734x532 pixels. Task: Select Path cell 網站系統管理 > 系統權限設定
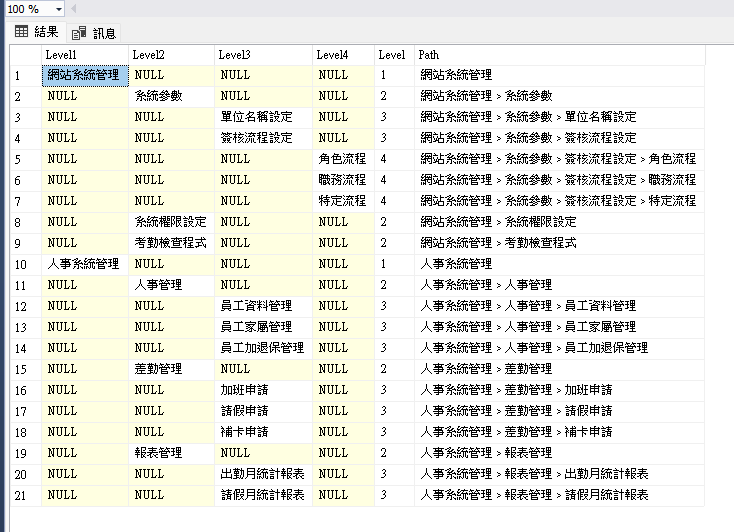point(560,222)
